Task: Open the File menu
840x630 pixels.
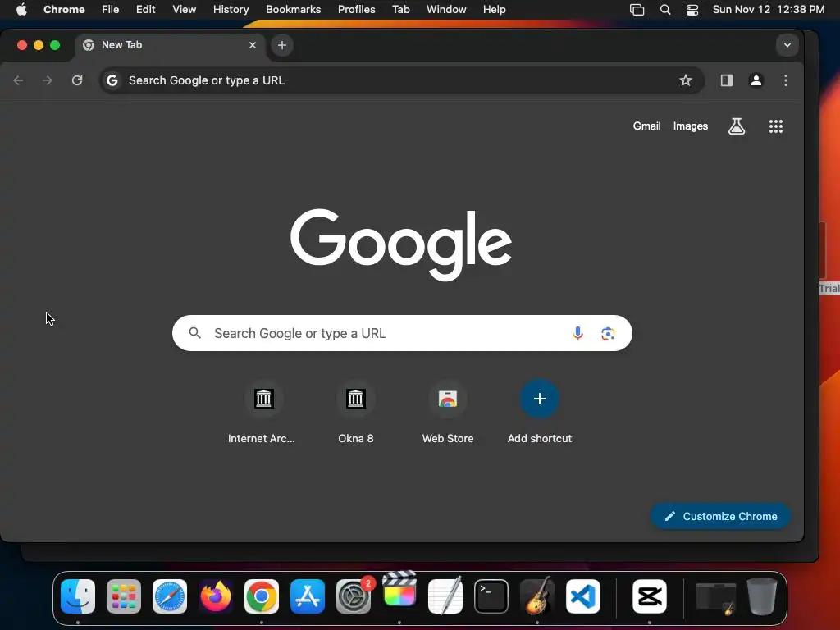Action: pos(111,10)
